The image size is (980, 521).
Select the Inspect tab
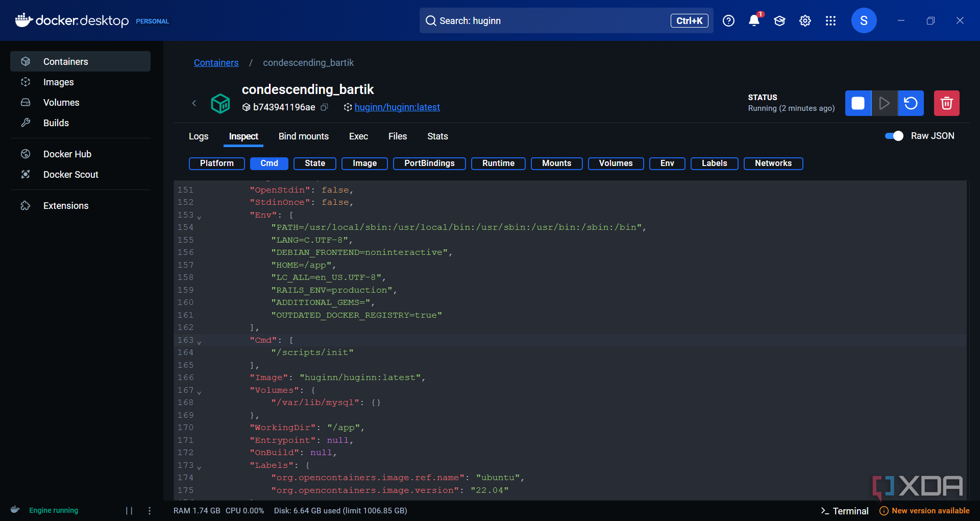(x=243, y=136)
